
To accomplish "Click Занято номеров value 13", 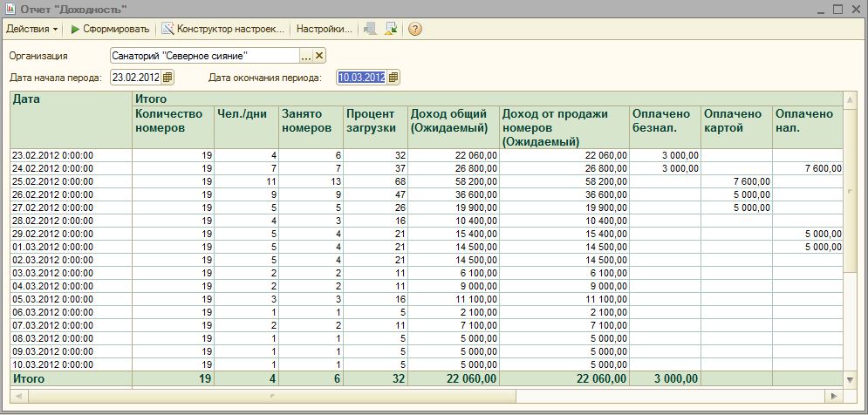I will [311, 181].
